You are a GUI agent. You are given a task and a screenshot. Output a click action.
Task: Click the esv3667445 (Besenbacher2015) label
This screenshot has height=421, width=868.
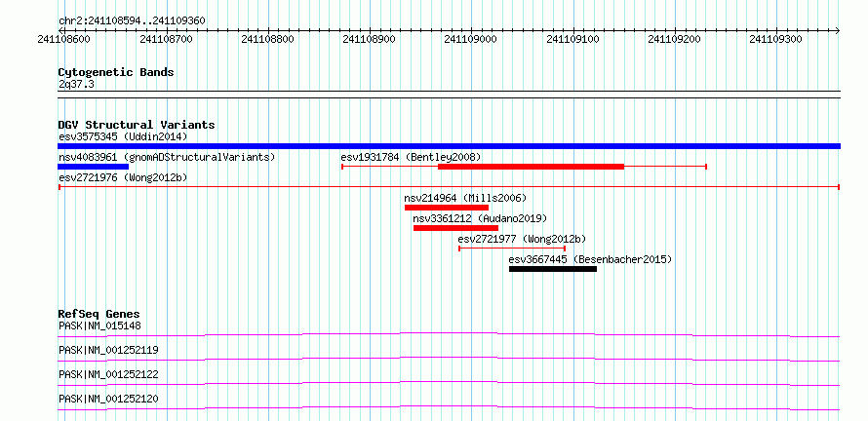point(590,259)
